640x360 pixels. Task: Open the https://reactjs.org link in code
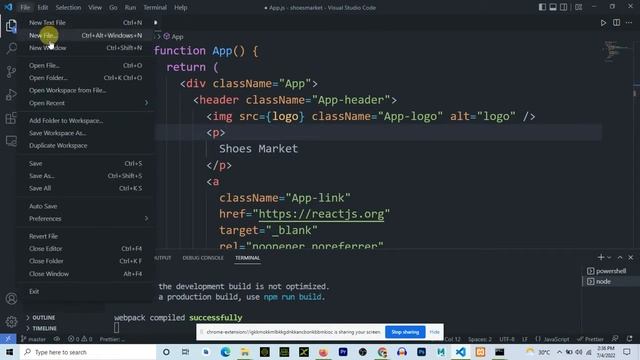[321, 214]
